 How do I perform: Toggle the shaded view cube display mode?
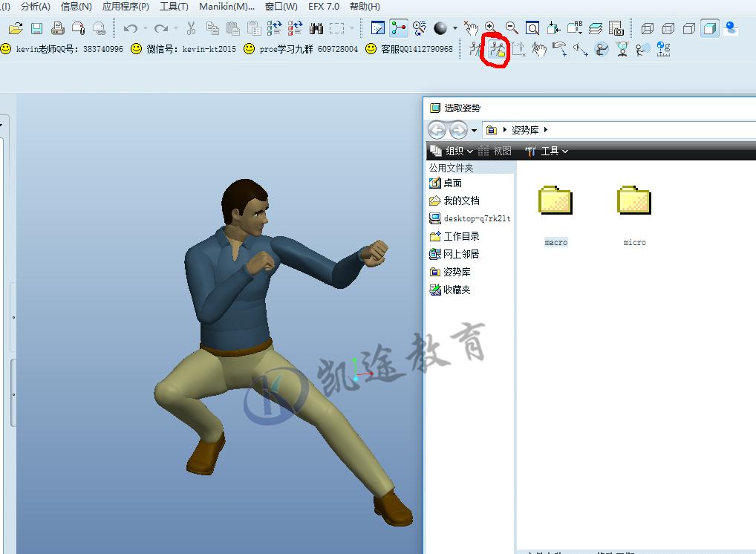[710, 27]
